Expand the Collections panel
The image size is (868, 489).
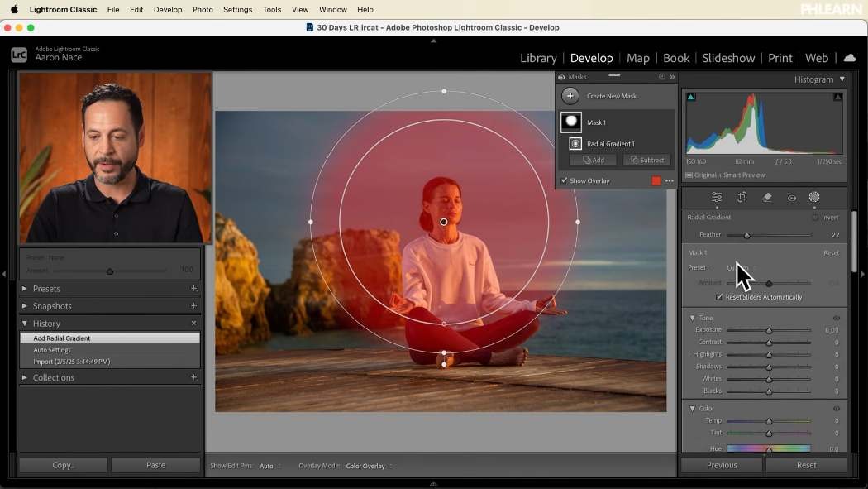pos(24,377)
